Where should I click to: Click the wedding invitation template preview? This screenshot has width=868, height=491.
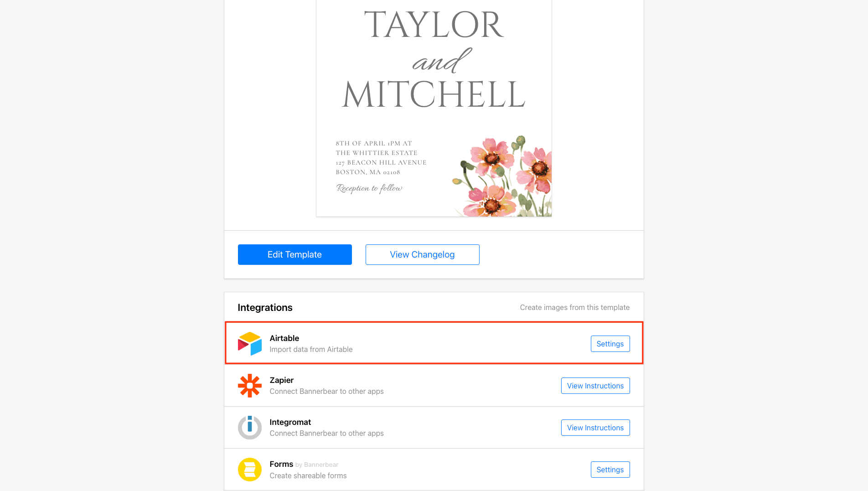click(434, 108)
